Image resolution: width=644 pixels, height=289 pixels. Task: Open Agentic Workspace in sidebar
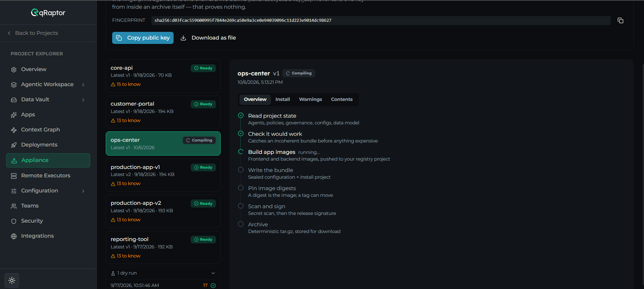[x=48, y=84]
